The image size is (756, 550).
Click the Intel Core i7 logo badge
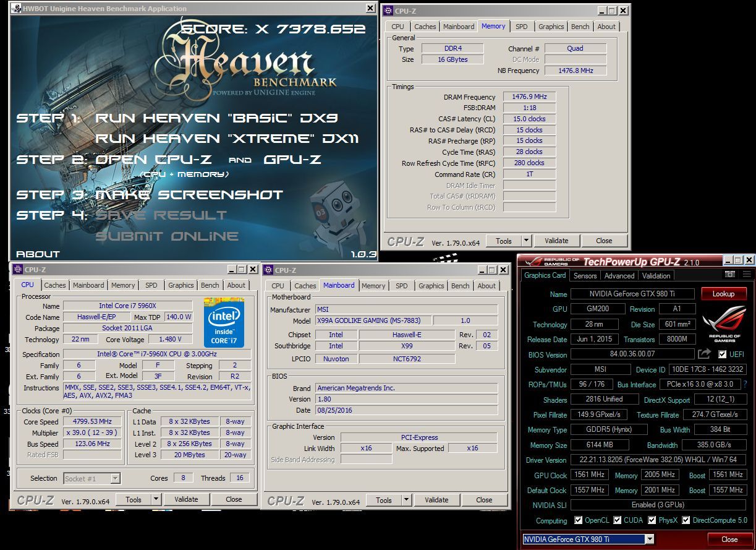[224, 322]
